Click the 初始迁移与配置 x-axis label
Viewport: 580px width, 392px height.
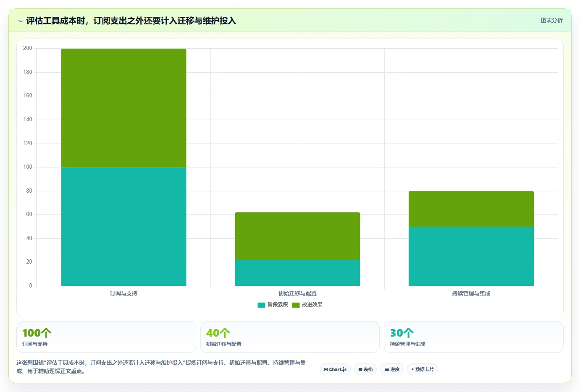pos(297,293)
